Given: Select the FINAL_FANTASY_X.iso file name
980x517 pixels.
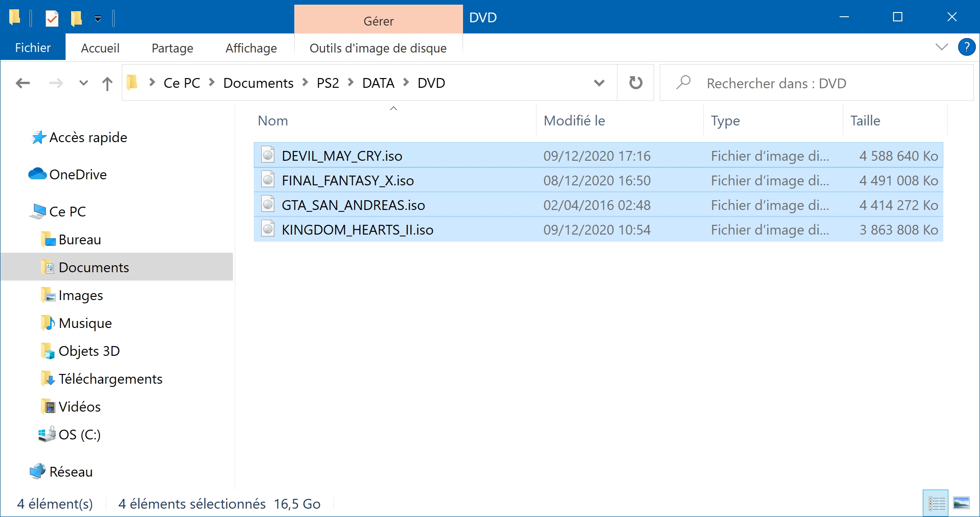Looking at the screenshot, I should (348, 180).
